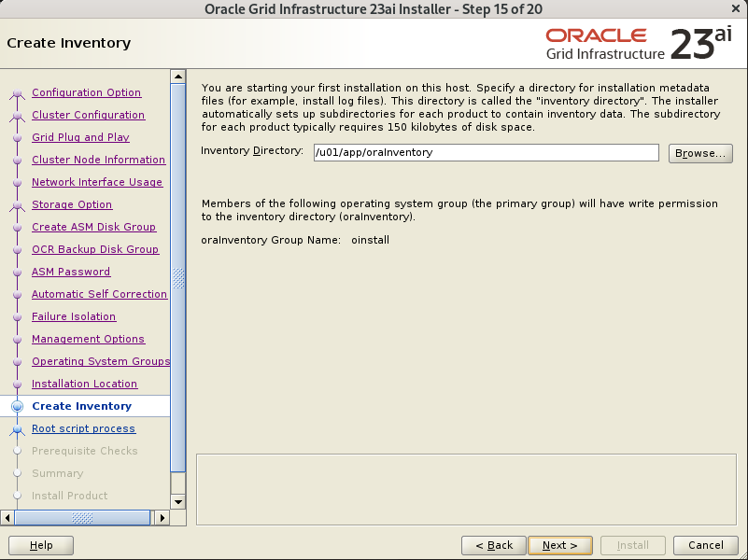Close the installer window
Screen dimensions: 748x560
click(x=736, y=8)
